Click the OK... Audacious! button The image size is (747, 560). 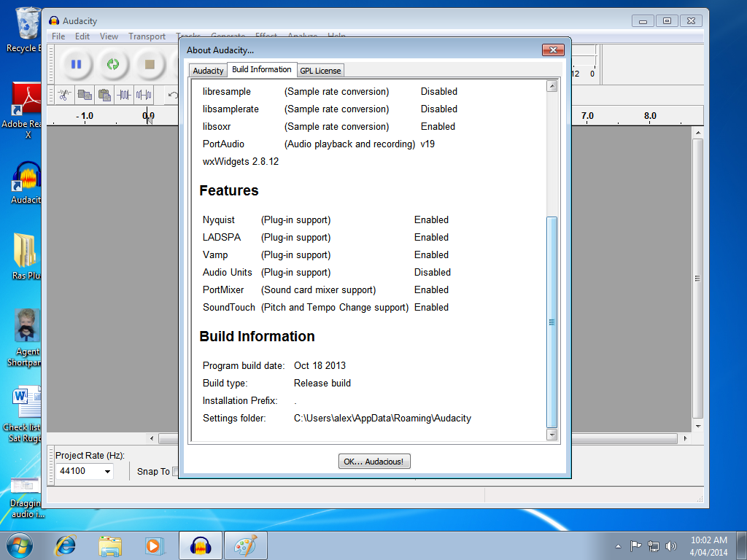[374, 462]
